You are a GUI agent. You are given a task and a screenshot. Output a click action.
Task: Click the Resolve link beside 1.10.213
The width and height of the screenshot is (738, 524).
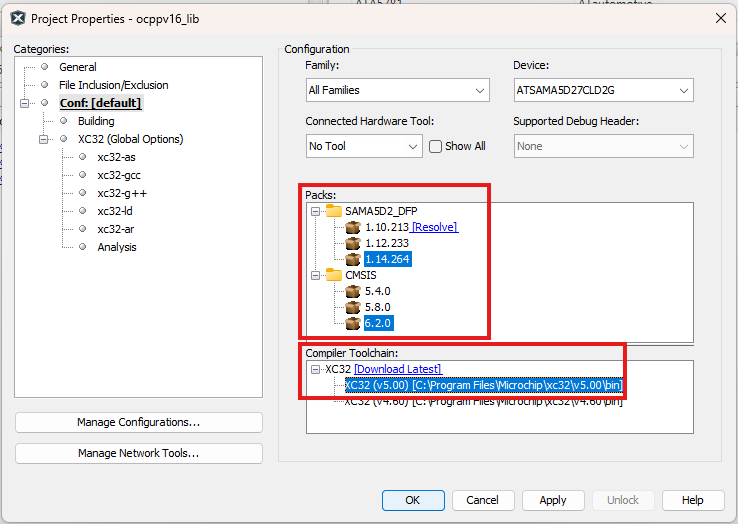click(434, 227)
